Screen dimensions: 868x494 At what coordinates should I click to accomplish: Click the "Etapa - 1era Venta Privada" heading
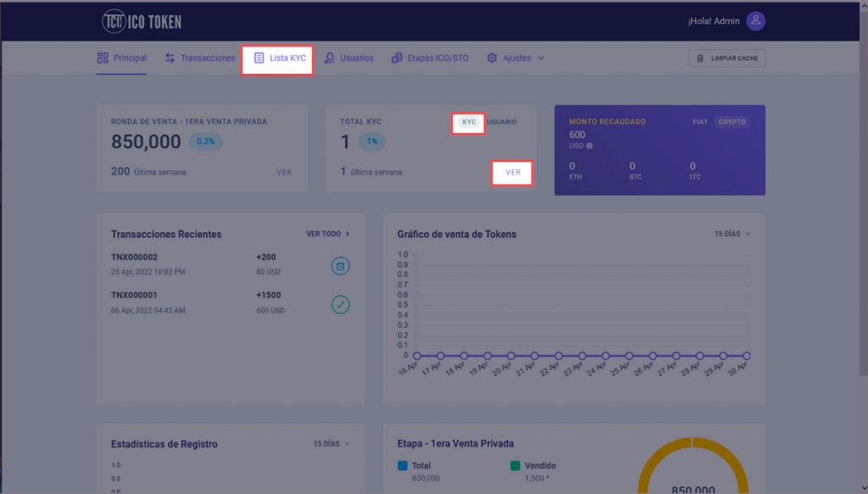(455, 444)
